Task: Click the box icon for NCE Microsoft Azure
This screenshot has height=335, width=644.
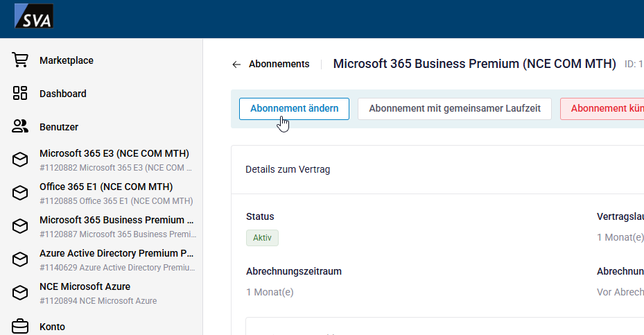Action: tap(20, 293)
